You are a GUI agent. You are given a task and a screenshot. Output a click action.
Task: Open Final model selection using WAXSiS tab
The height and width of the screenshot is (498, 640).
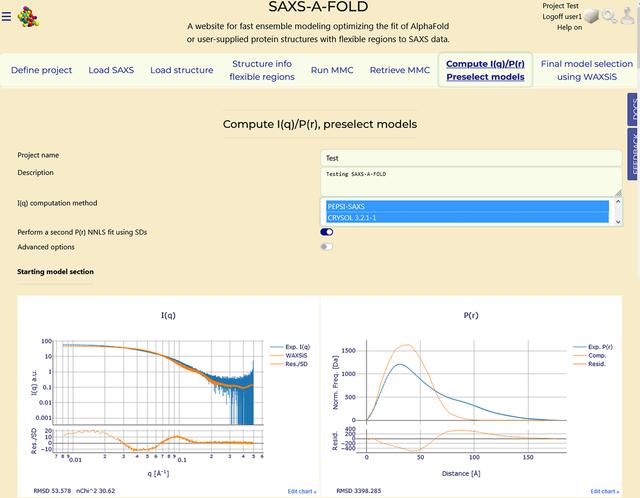point(587,70)
